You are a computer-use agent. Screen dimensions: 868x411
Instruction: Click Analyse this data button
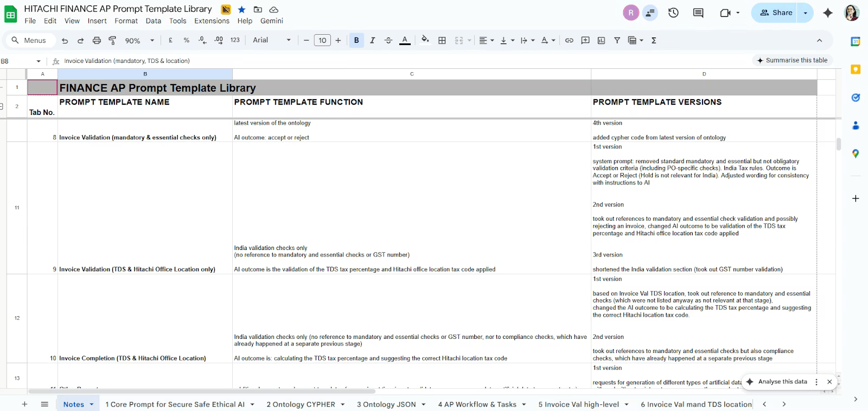tap(777, 382)
